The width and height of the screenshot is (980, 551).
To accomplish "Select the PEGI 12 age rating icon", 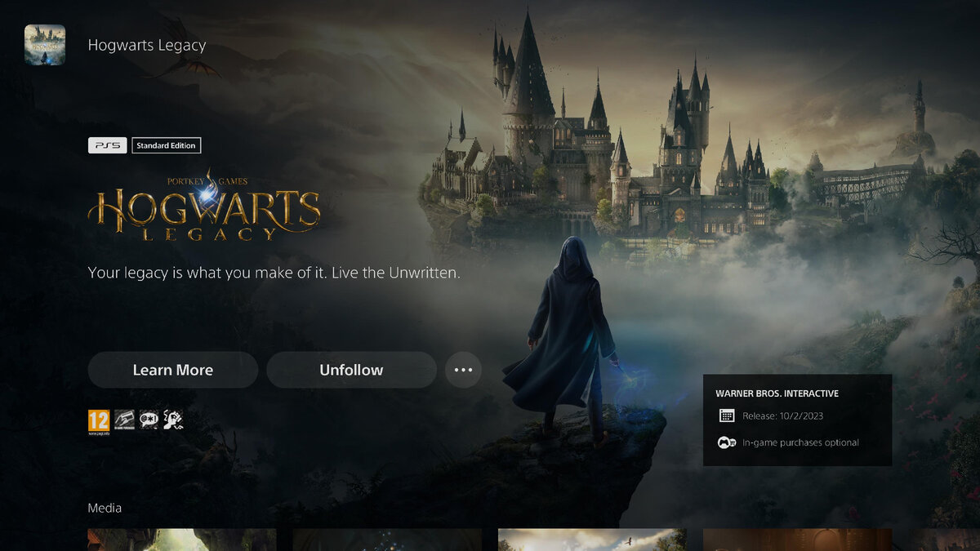I will [x=99, y=421].
